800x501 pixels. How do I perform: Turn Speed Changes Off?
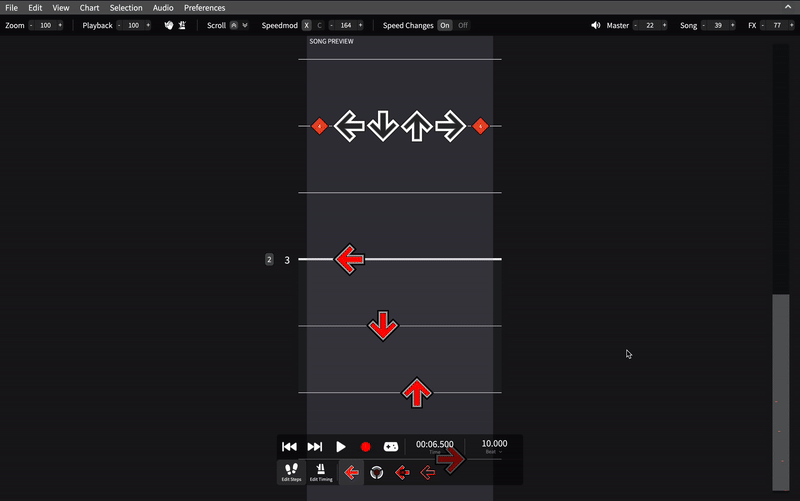pos(463,25)
